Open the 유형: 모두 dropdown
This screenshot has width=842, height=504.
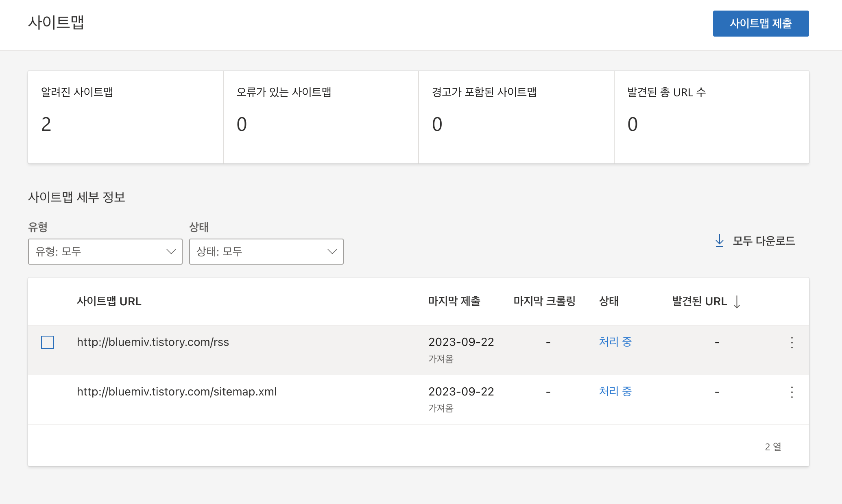click(105, 252)
